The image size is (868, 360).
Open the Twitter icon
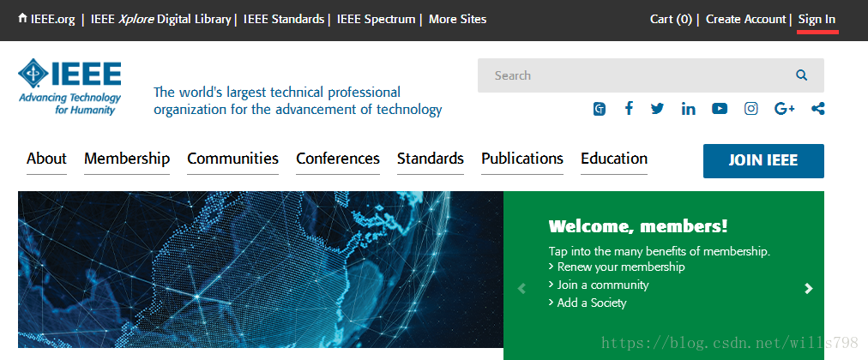[x=657, y=108]
